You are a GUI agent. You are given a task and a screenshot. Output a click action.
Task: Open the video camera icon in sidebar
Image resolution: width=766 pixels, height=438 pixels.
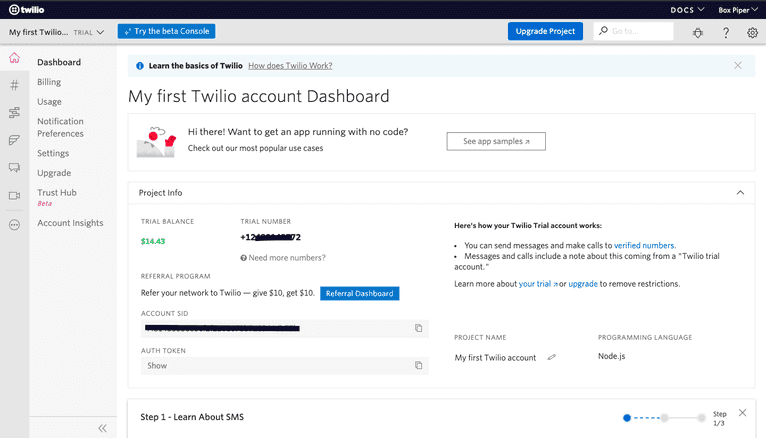[x=14, y=196]
